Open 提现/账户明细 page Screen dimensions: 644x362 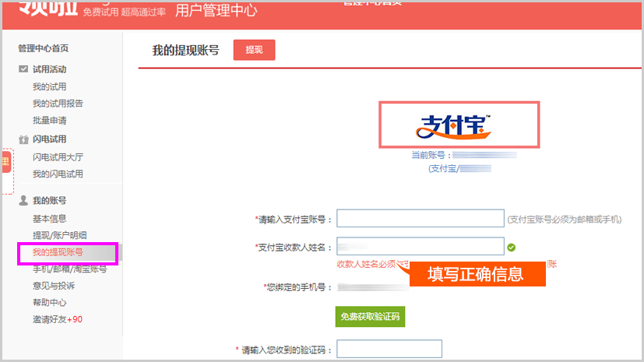tap(59, 235)
